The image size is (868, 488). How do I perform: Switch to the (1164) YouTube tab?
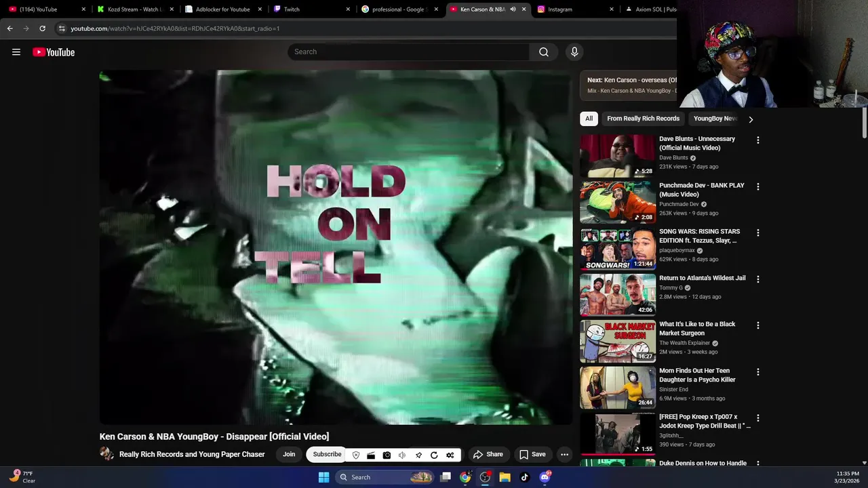pyautogui.click(x=45, y=9)
